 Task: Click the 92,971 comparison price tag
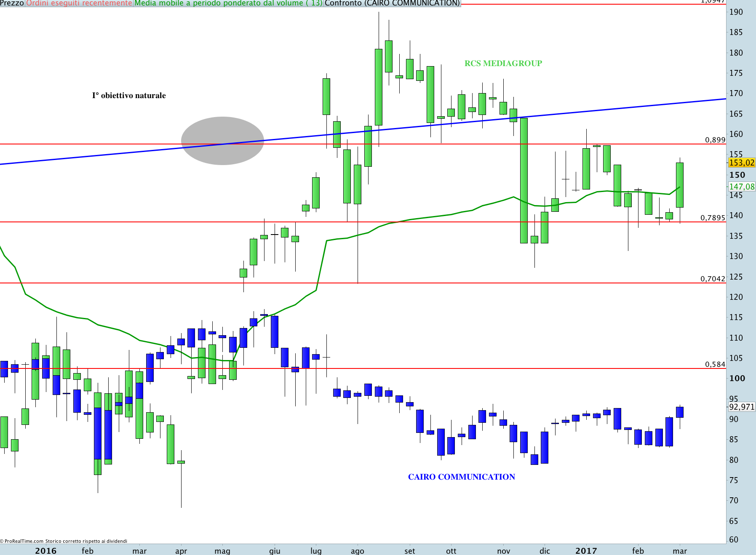tap(742, 407)
